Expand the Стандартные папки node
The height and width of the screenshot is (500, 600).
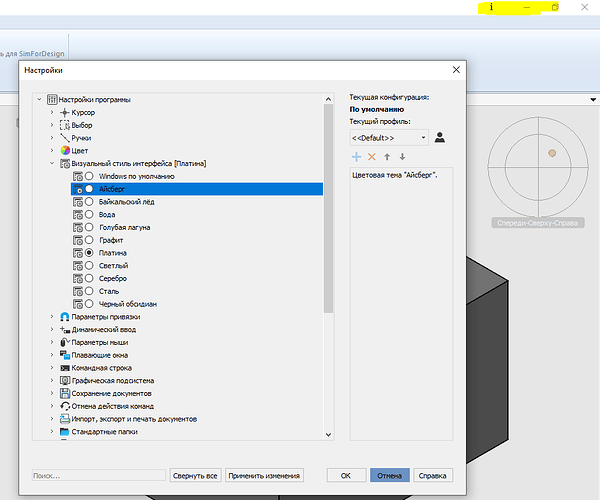click(x=52, y=432)
